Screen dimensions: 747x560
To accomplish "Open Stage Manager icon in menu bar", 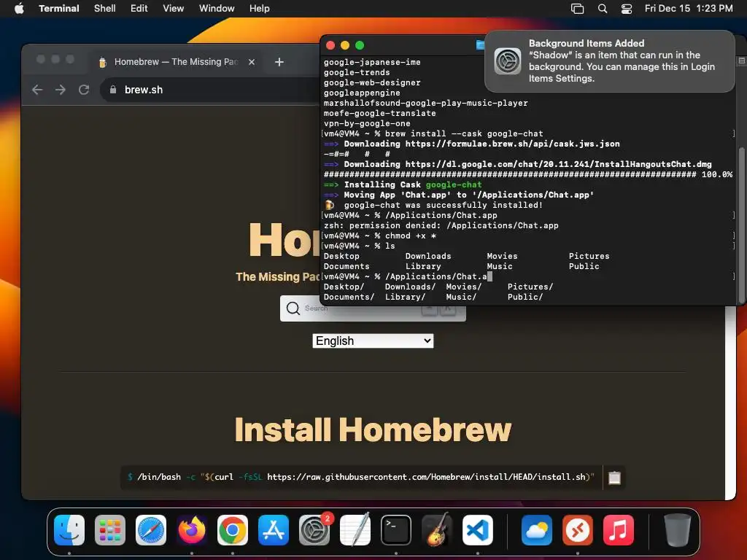I will click(578, 8).
